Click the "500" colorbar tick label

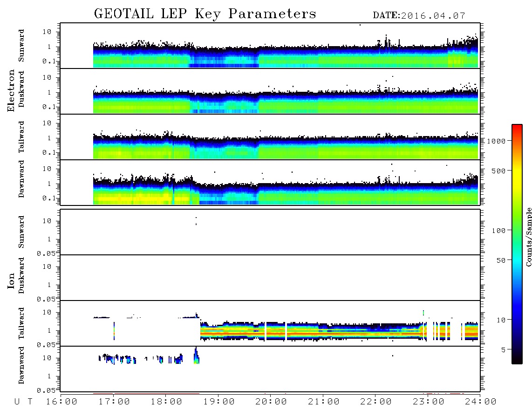(499, 171)
